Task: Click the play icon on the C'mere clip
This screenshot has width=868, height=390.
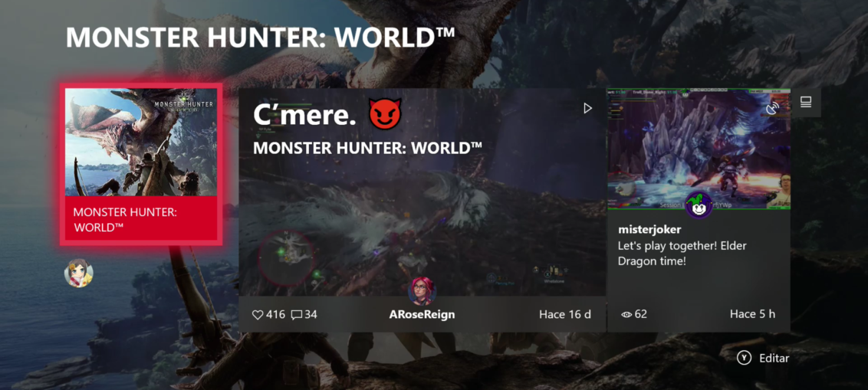Action: point(588,109)
